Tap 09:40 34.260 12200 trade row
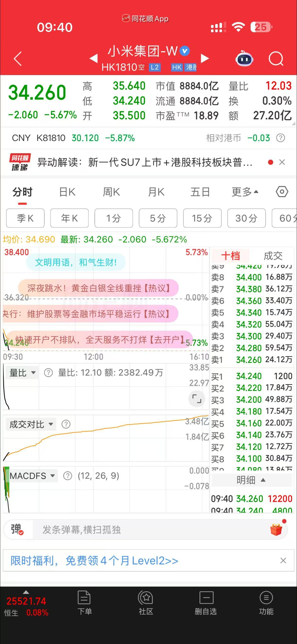297x644 pixels. tap(252, 499)
